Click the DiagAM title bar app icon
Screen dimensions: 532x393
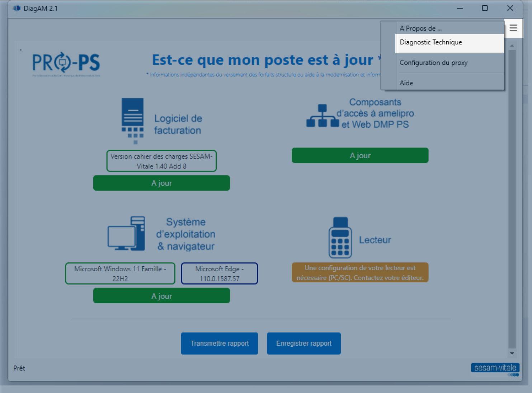[17, 8]
